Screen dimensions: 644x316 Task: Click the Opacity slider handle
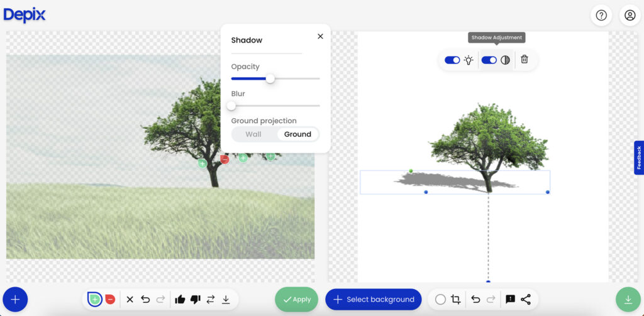(x=270, y=79)
